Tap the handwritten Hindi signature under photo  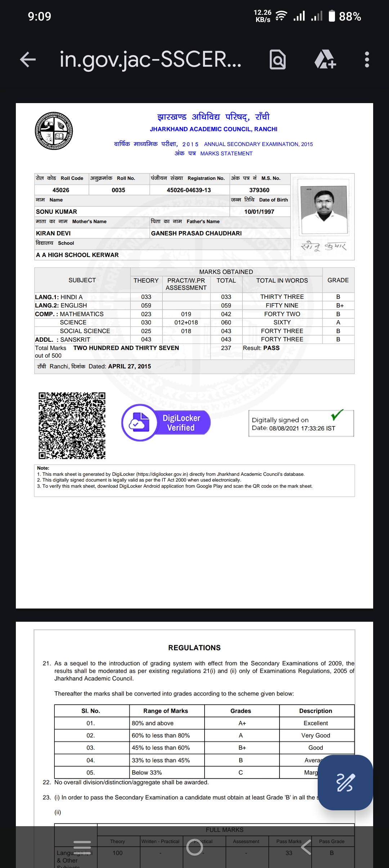[x=323, y=246]
